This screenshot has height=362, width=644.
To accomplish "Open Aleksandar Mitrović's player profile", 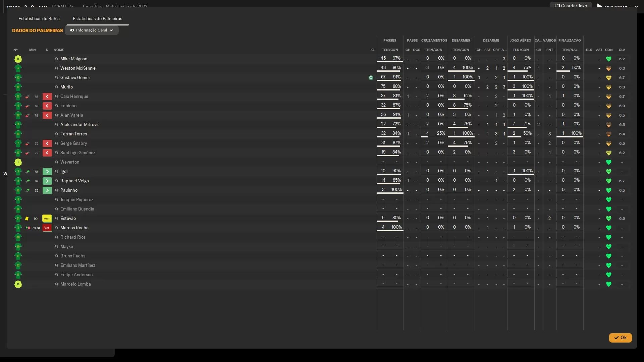I will pos(80,125).
